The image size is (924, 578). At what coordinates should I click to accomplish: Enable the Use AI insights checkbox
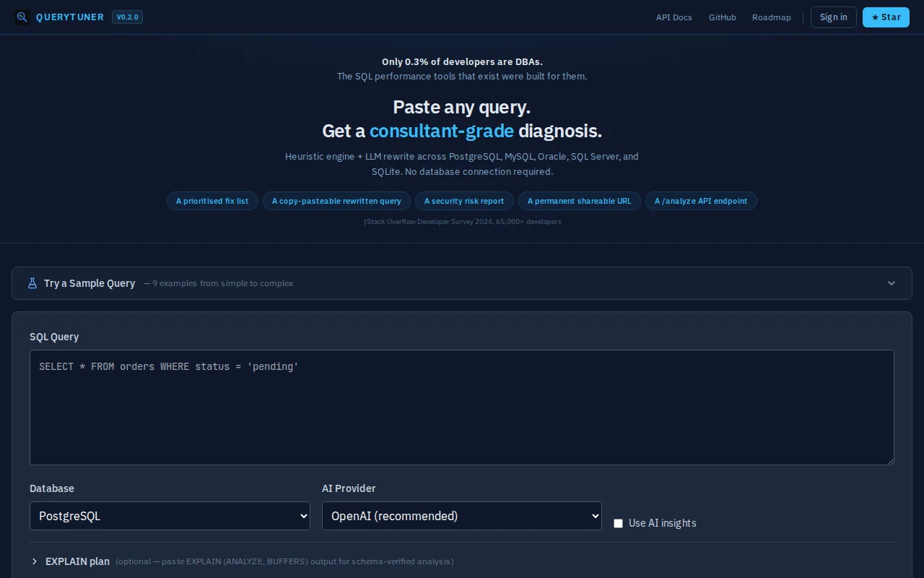click(x=618, y=523)
